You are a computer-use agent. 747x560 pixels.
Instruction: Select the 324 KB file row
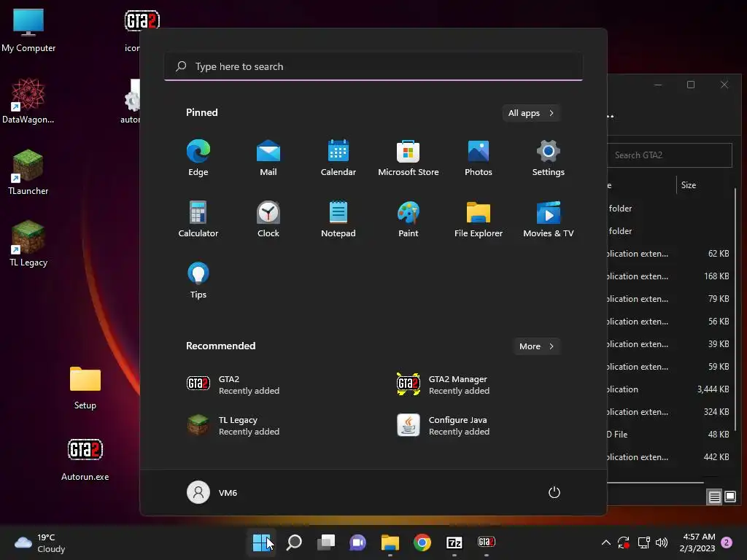(670, 412)
